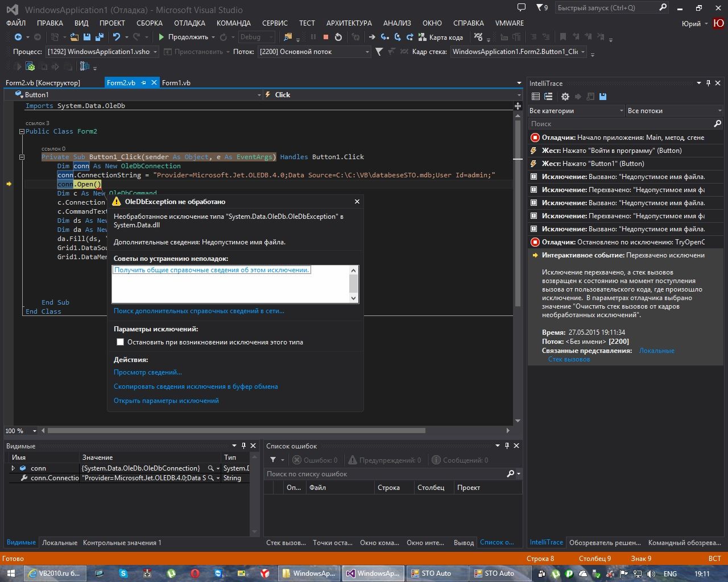
Task: Click the Restart debugging icon
Action: [x=338, y=37]
